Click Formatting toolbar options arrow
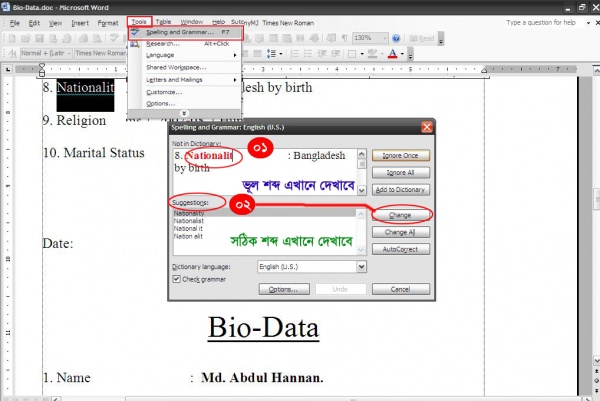The image size is (600, 401). pos(410,54)
